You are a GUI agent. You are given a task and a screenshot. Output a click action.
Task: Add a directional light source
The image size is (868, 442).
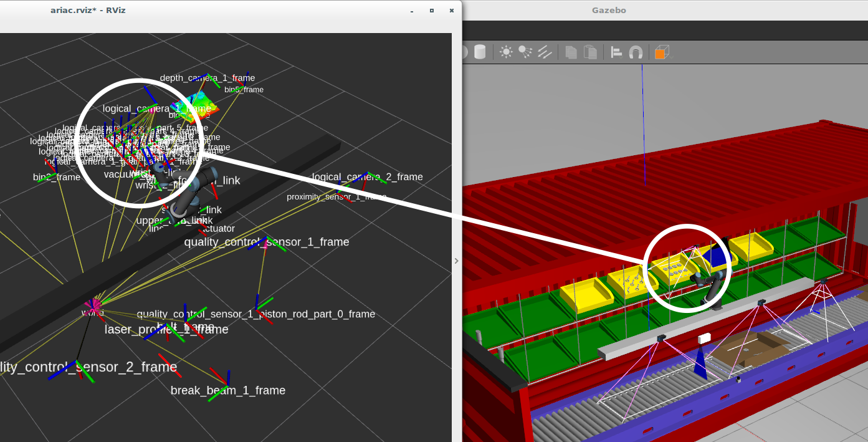coord(544,52)
